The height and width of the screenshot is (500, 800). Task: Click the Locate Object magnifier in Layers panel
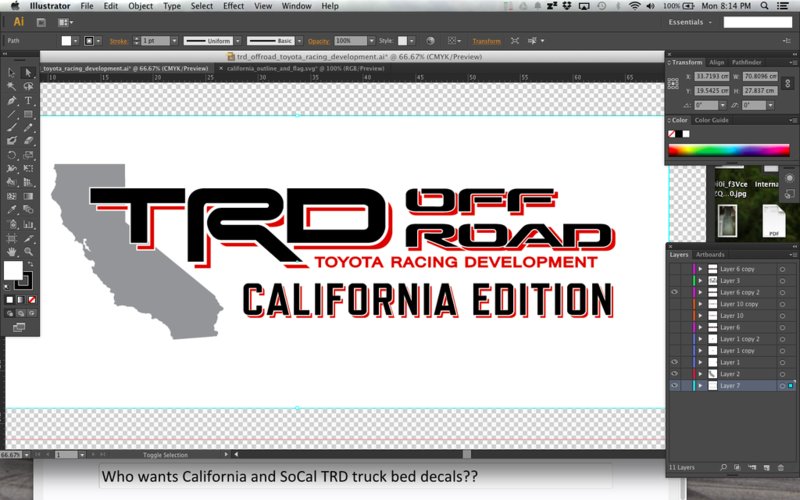click(723, 467)
